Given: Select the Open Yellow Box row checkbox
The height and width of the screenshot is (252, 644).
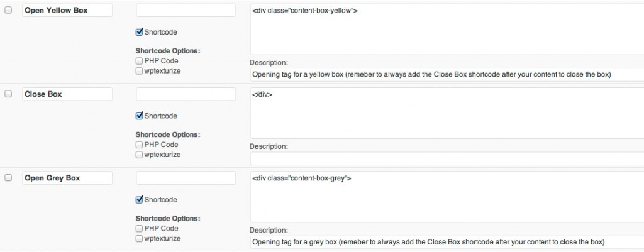Looking at the screenshot, I should pyautogui.click(x=8, y=10).
